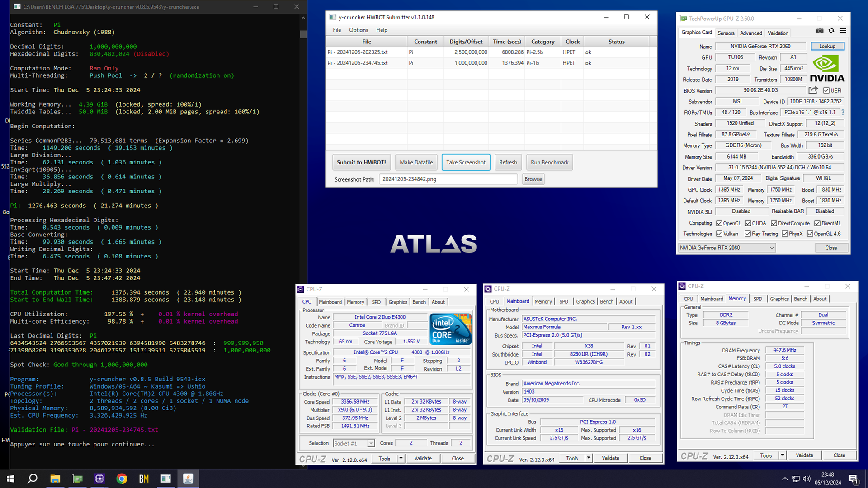Viewport: 868px width, 488px height.
Task: Open the Java HWBOT Submitter taskbar icon
Action: click(188, 479)
